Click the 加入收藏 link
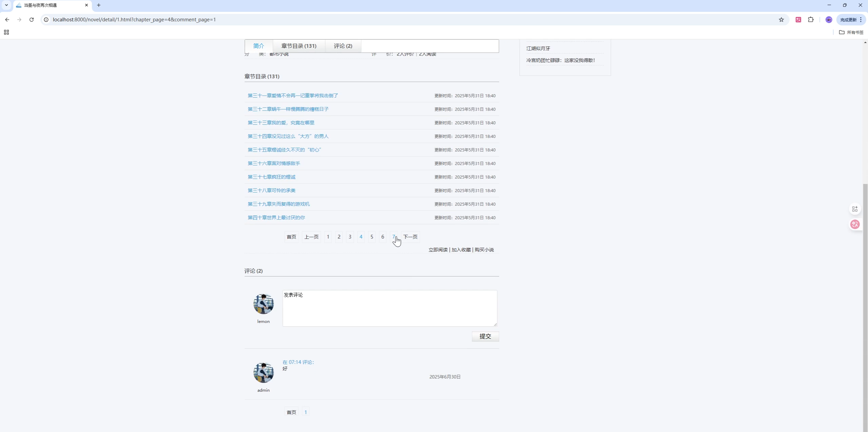868x432 pixels. [461, 250]
